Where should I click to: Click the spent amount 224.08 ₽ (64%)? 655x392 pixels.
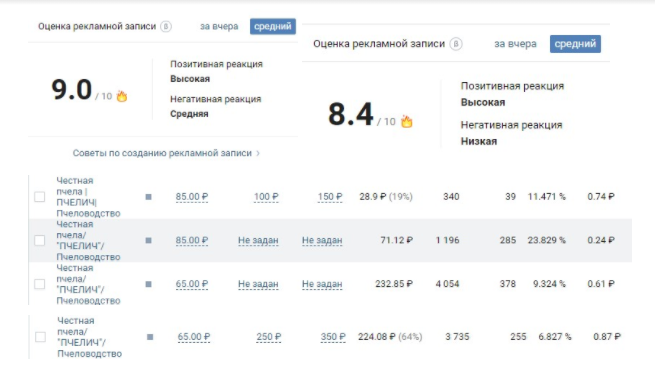[x=390, y=337]
